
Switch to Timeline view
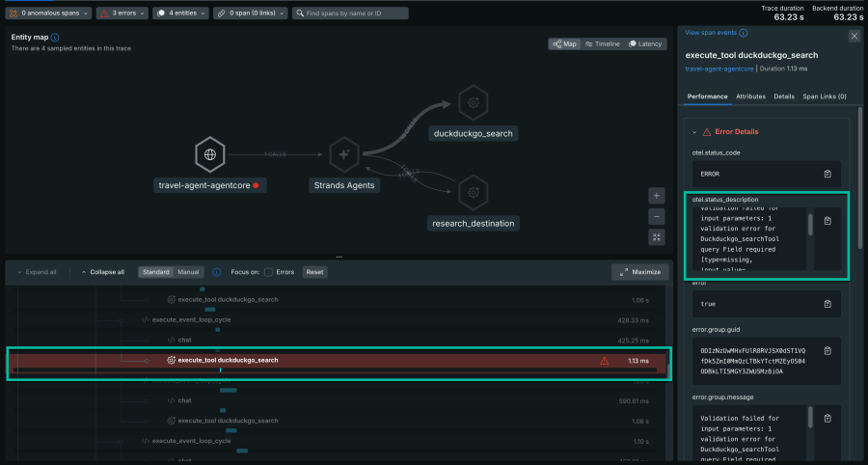[602, 44]
